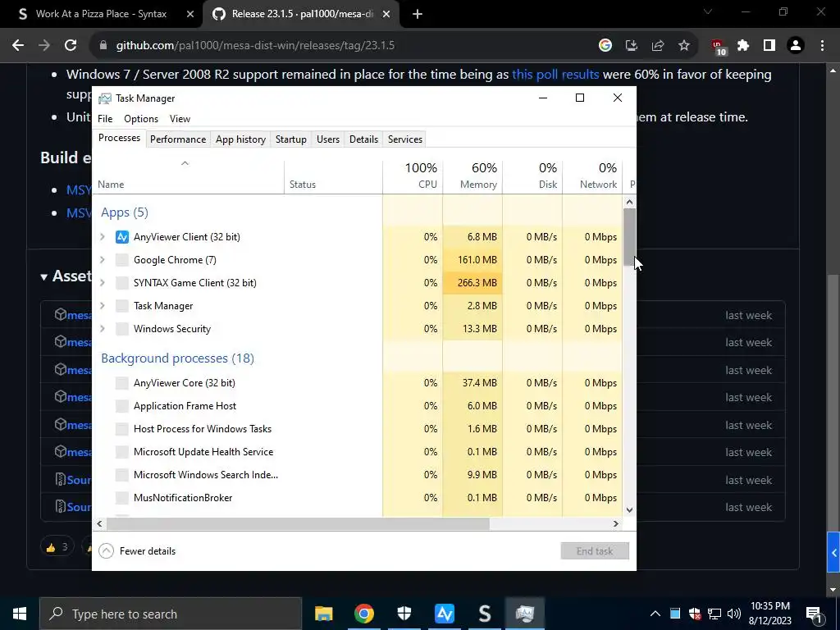Open the volume control in system tray
The height and width of the screenshot is (630, 840).
point(734,614)
